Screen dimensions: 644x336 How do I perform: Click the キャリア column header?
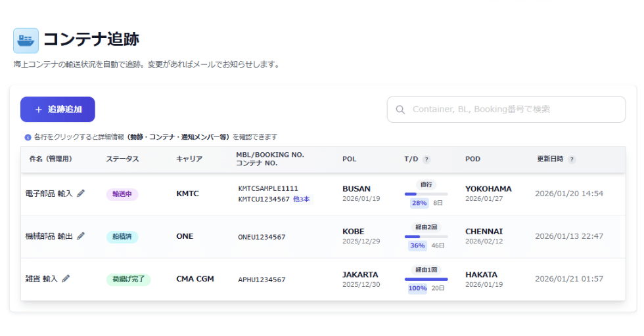tap(189, 159)
